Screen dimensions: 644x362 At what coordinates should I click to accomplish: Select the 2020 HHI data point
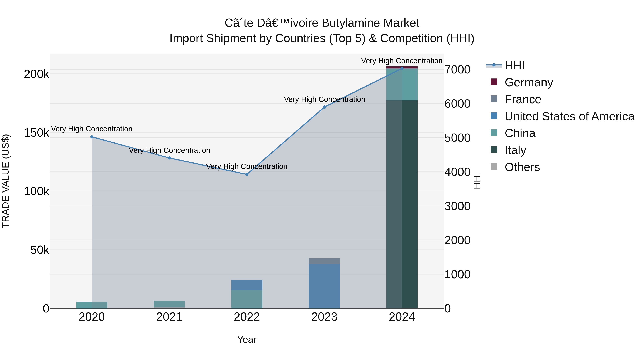[92, 137]
